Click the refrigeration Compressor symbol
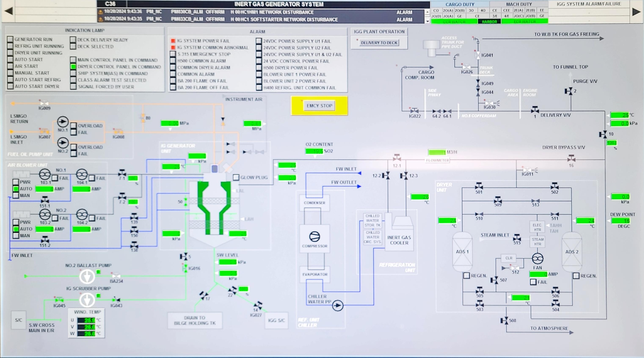The height and width of the screenshot is (358, 644). pyautogui.click(x=314, y=236)
